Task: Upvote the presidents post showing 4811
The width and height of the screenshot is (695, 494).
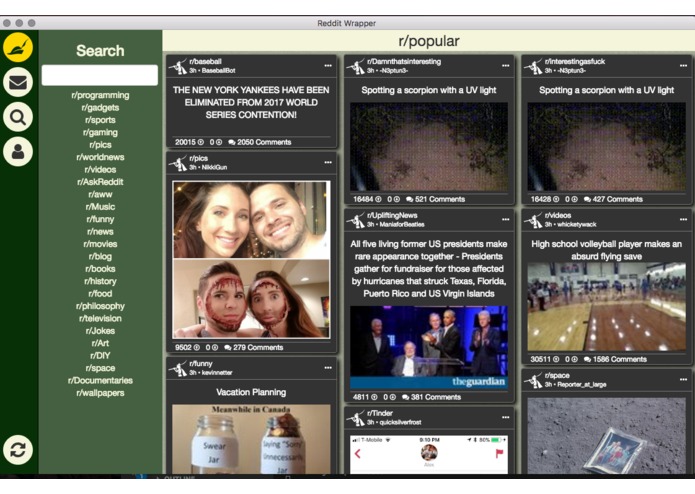Action: [x=374, y=397]
